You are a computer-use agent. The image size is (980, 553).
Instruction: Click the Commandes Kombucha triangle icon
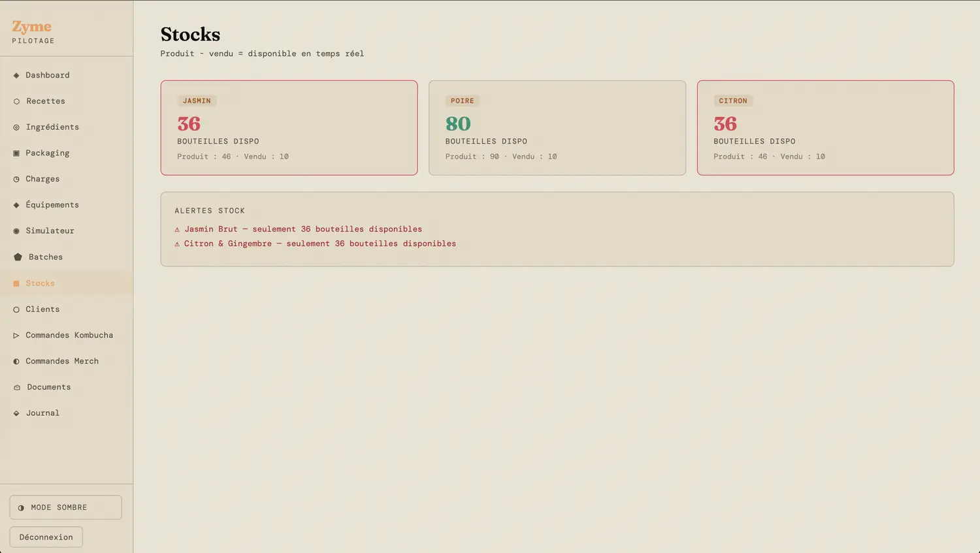click(x=16, y=336)
